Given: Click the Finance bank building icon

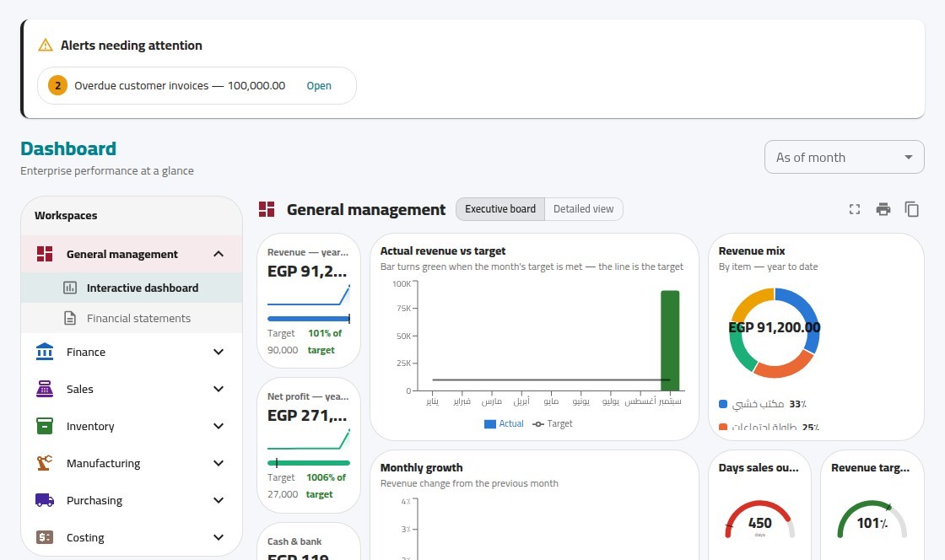Looking at the screenshot, I should point(45,352).
